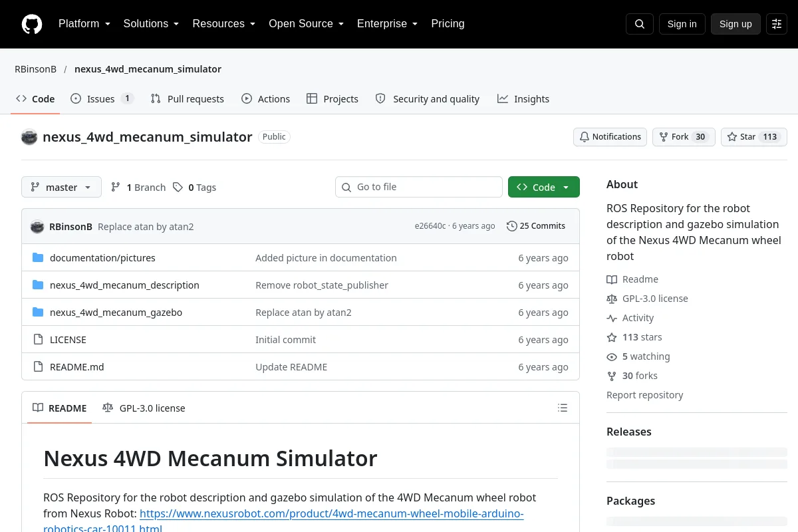Open the GitHub homepage logo

[32, 24]
